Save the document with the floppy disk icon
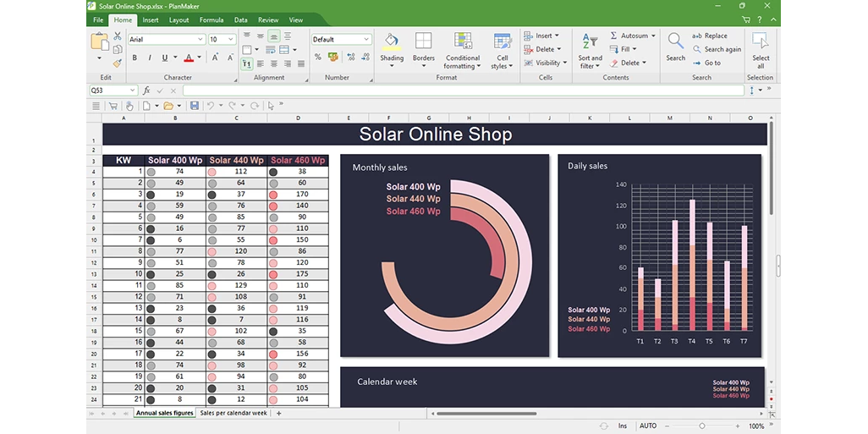Viewport: 868px width, 434px height. pos(195,106)
